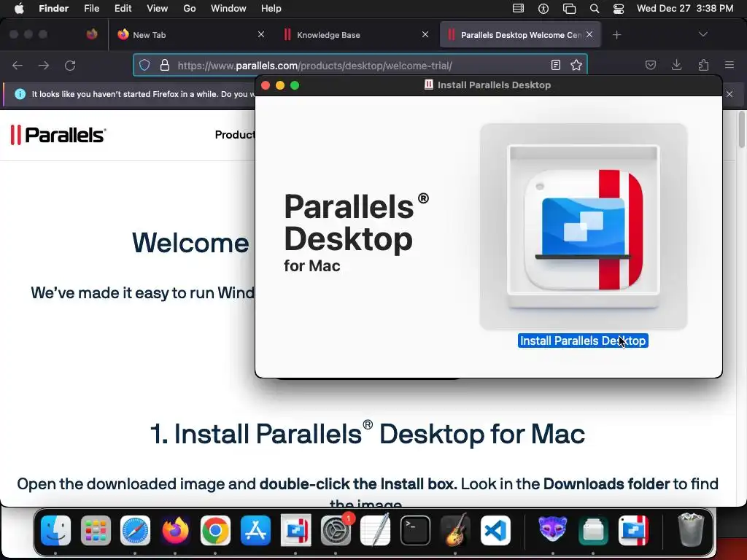Open Spotlight search in menu bar
Image resolution: width=747 pixels, height=560 pixels.
point(595,8)
